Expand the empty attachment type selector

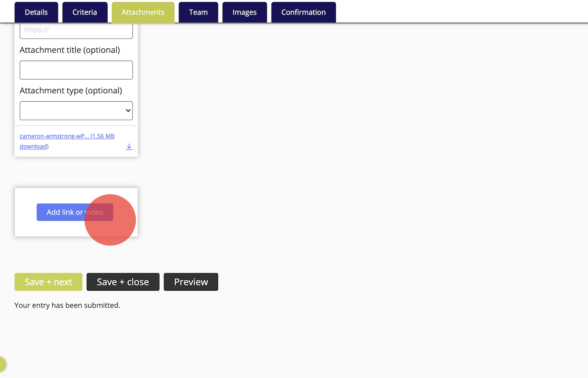pyautogui.click(x=76, y=110)
